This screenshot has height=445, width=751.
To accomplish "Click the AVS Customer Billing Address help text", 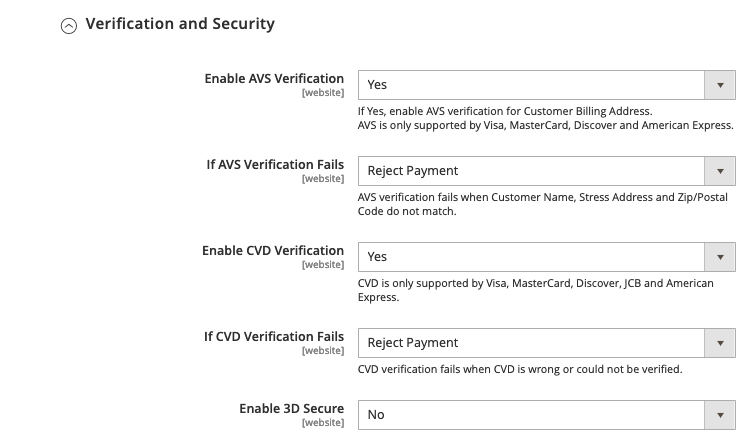I will 505,111.
